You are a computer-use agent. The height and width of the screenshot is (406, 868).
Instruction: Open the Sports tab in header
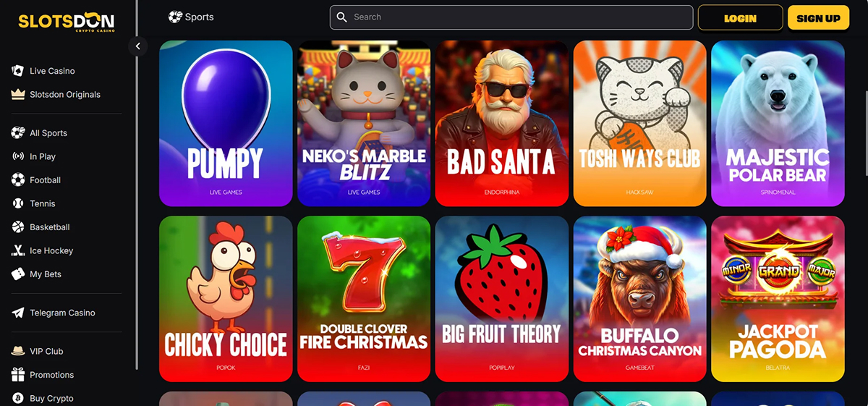tap(191, 17)
